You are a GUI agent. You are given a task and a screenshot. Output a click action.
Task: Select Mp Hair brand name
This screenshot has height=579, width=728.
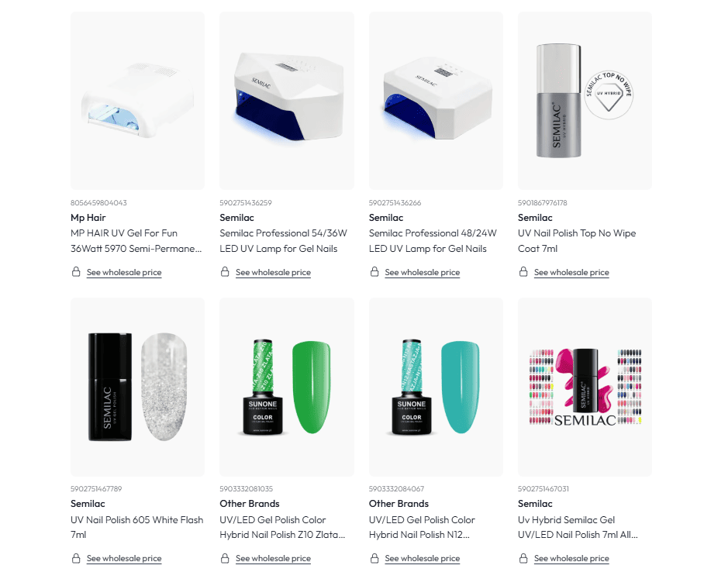pyautogui.click(x=88, y=218)
